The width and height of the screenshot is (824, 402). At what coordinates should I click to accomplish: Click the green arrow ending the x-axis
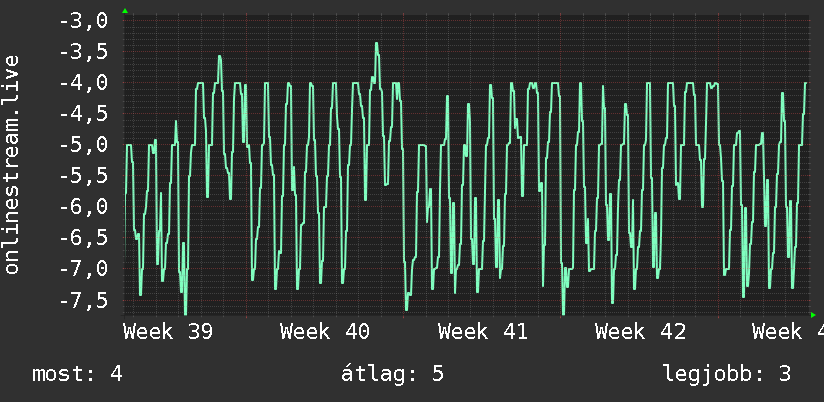(x=813, y=315)
